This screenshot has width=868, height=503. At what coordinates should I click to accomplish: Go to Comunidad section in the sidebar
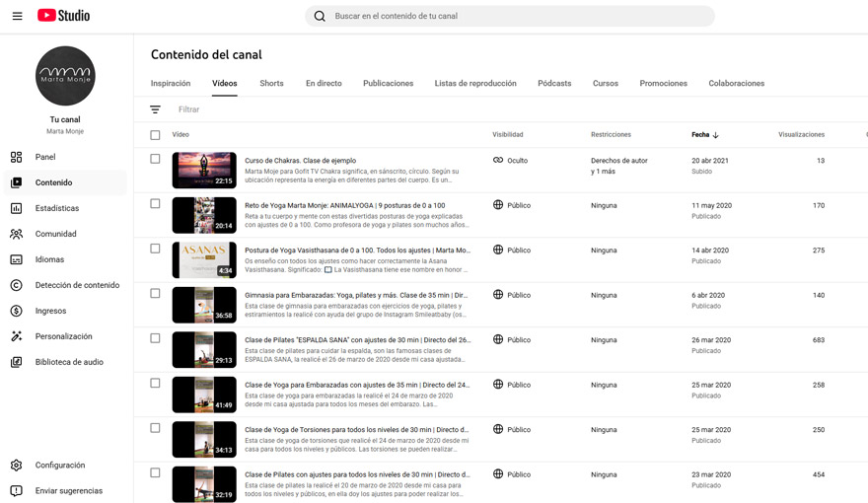(55, 234)
